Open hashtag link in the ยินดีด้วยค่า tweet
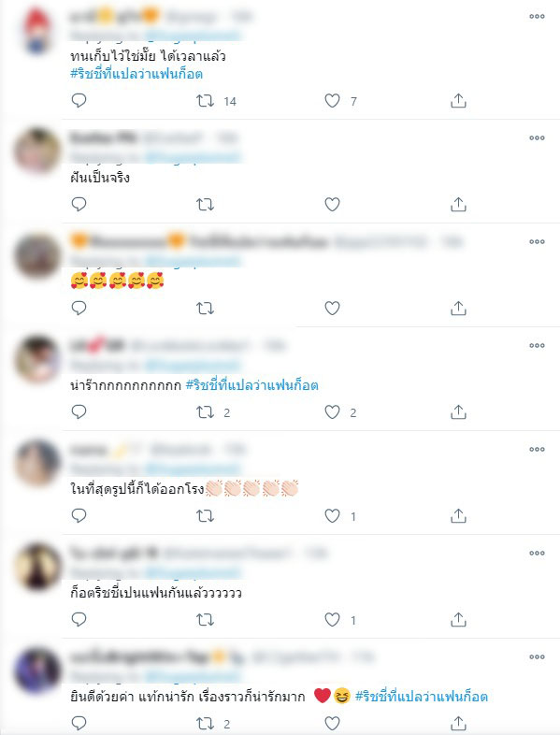This screenshot has height=735, width=560. [x=422, y=697]
